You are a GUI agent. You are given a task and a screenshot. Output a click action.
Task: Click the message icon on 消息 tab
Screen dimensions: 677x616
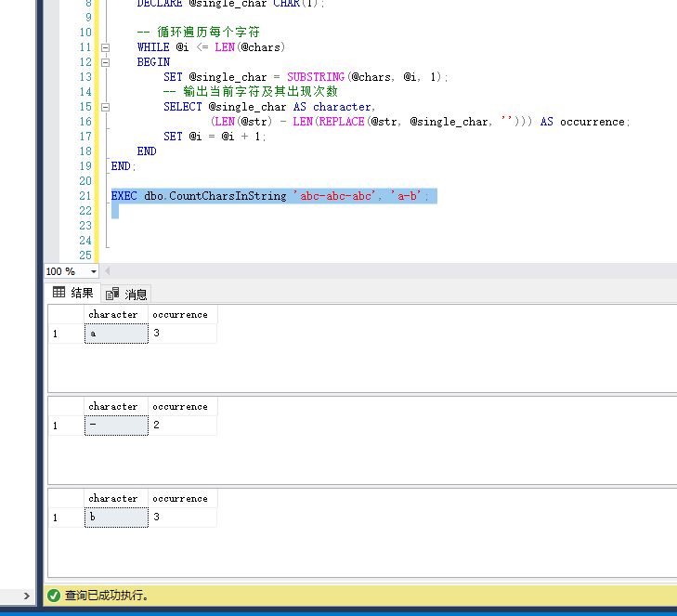pyautogui.click(x=112, y=294)
